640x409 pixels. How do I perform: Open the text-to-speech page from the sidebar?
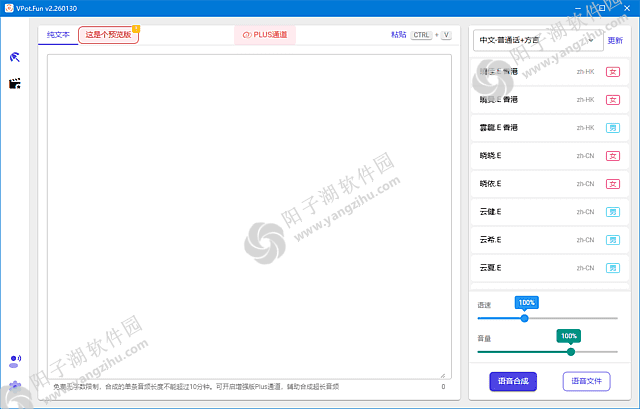tap(15, 57)
